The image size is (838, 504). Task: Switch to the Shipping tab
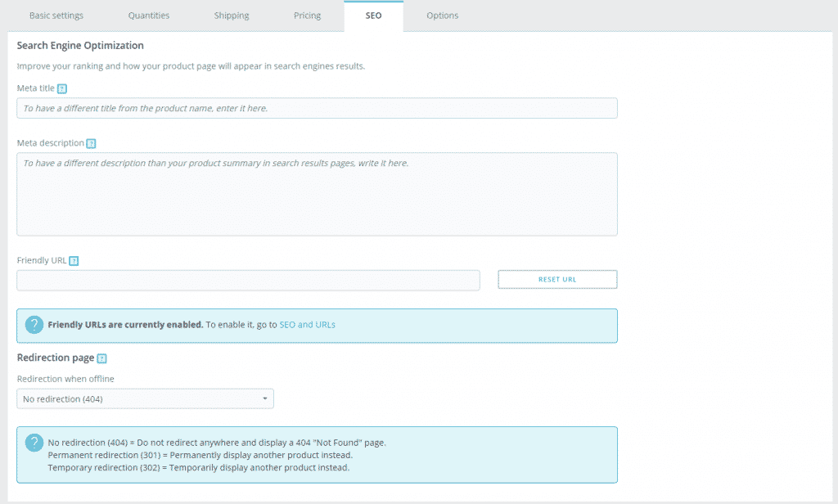tap(231, 15)
